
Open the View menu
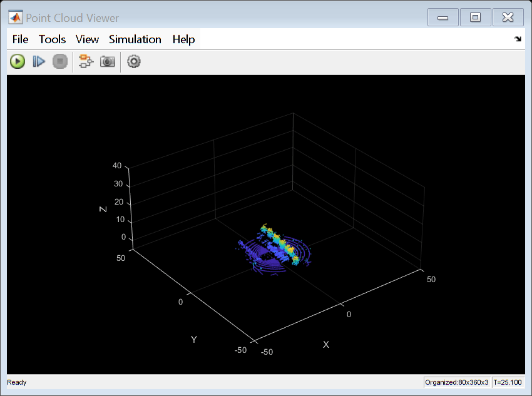click(x=87, y=39)
